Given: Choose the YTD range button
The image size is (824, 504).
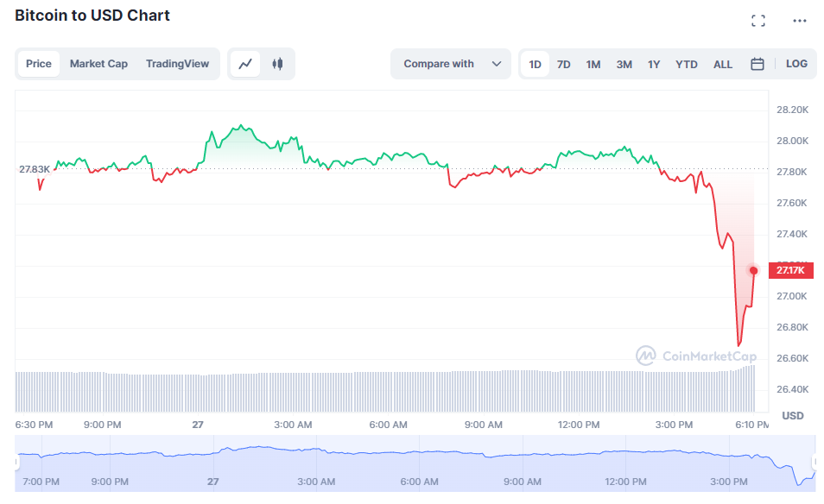Looking at the screenshot, I should (687, 64).
